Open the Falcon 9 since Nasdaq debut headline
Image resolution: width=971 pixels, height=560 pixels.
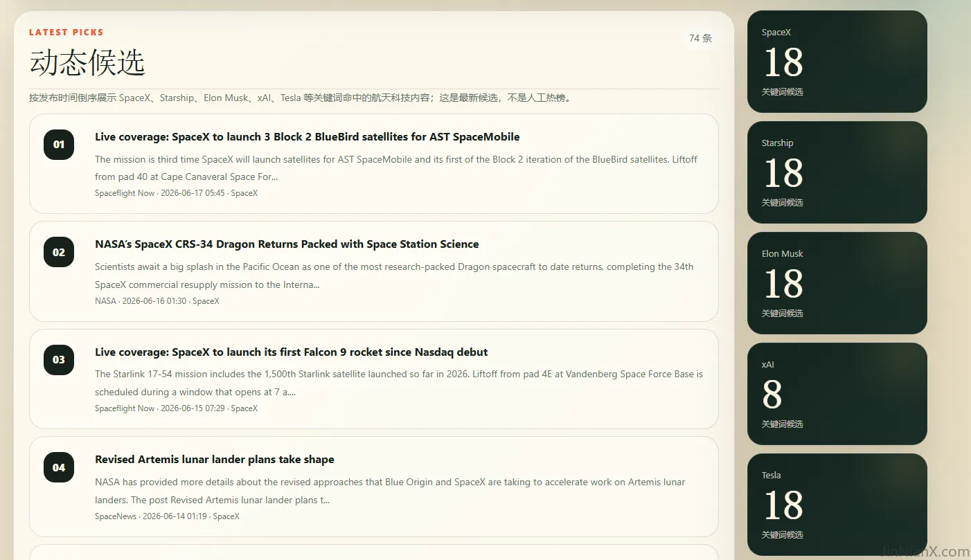(292, 352)
